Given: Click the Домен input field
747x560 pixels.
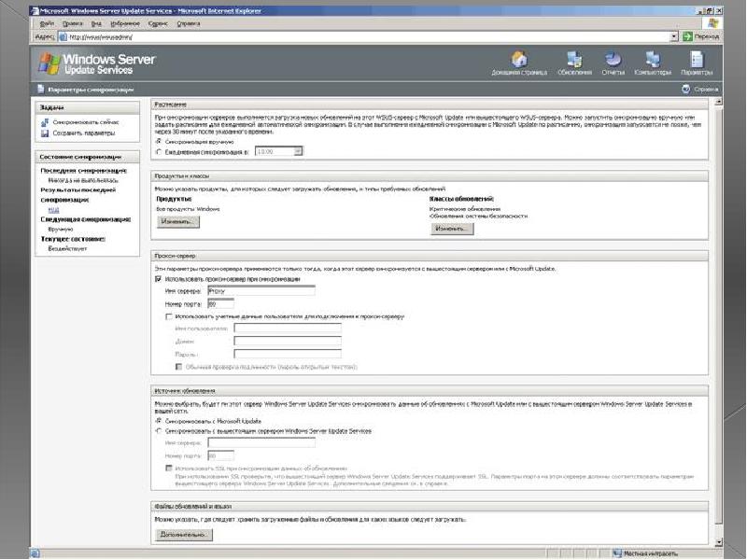Looking at the screenshot, I should [288, 341].
